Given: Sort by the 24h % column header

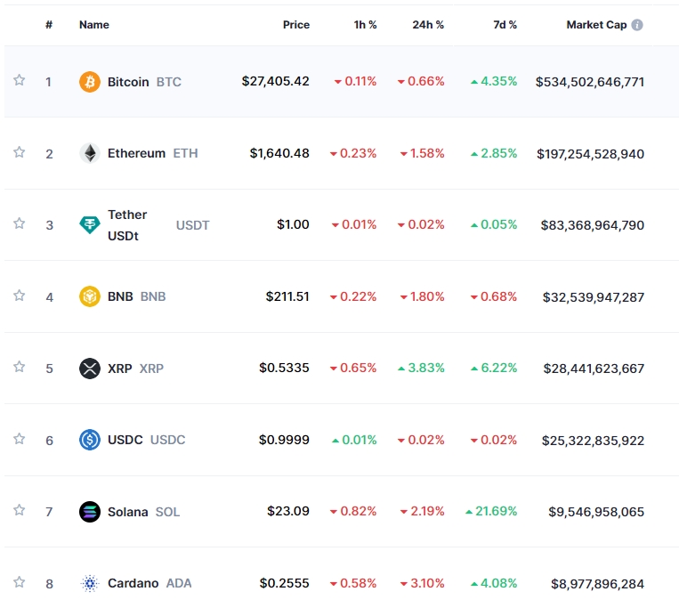Looking at the screenshot, I should 428,25.
